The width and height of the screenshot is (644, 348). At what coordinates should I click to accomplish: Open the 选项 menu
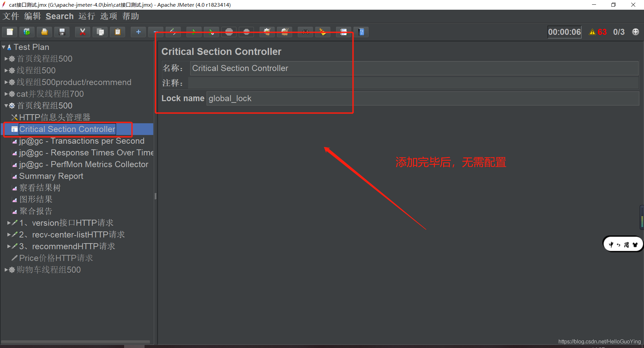tap(108, 16)
